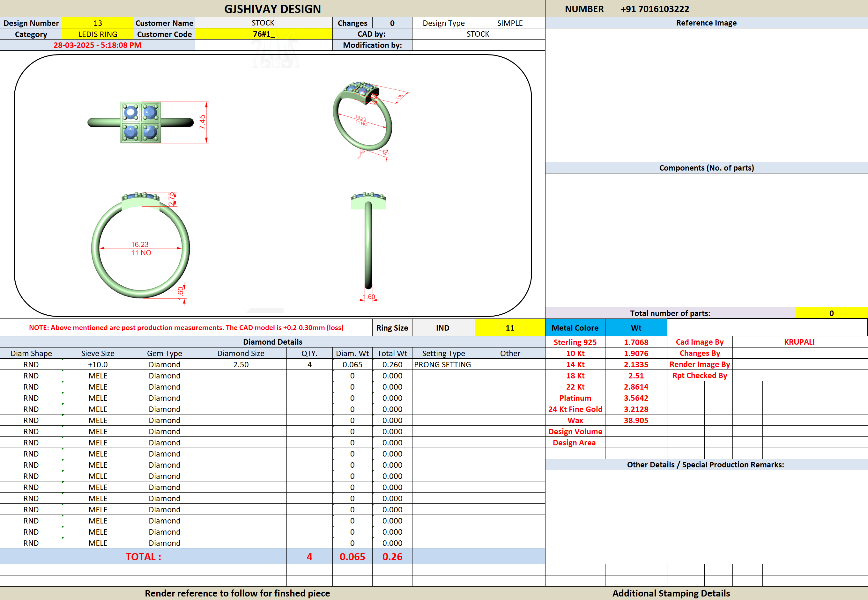Image resolution: width=868 pixels, height=600 pixels.
Task: Click the TOTAL : label
Action: (143, 557)
